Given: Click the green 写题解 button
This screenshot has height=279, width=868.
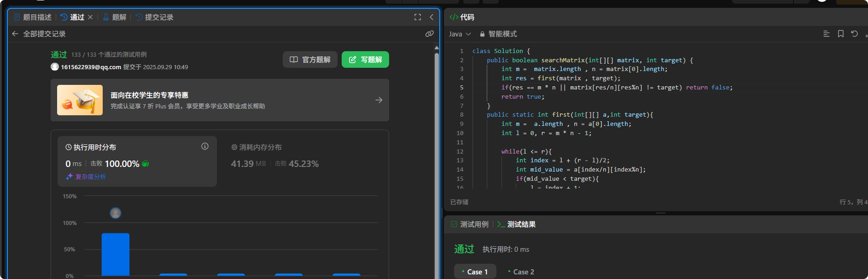Looking at the screenshot, I should tap(365, 59).
